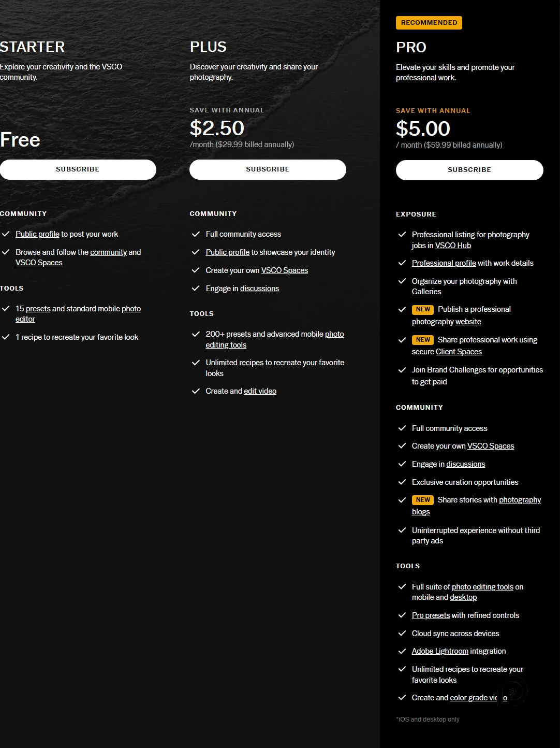Viewport: 560px width, 748px height.
Task: Click the checkmark next to 15 presets
Action: coord(6,308)
